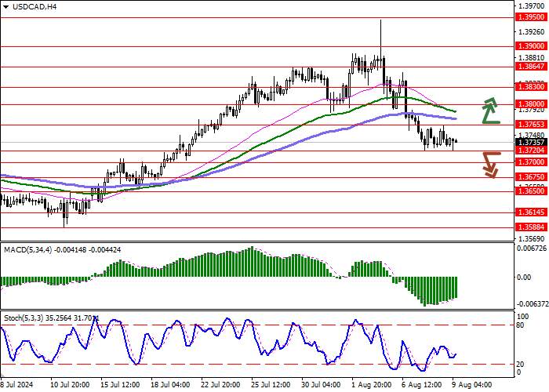
Task: Select the 1.35884 red price level label
Action: 532,227
